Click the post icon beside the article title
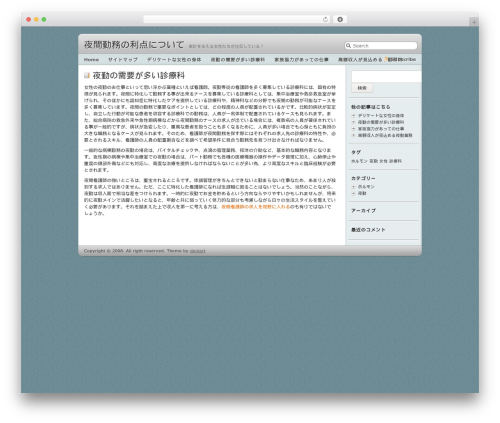 point(87,75)
